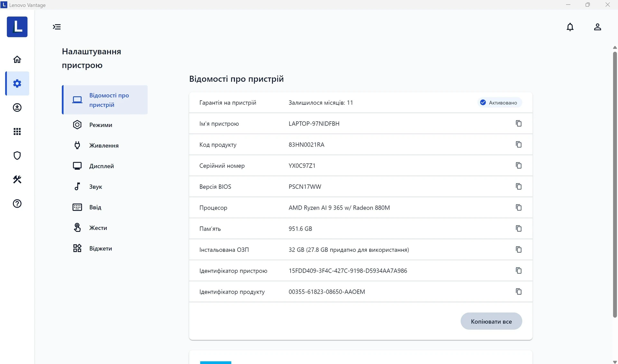Copy the installed RAM 32 GB value
618x364 pixels.
(519, 250)
